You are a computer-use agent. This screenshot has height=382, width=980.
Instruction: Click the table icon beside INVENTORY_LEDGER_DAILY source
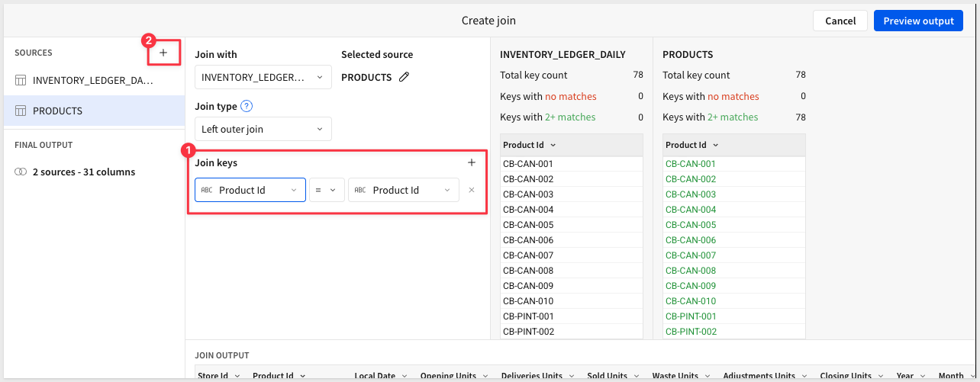(x=21, y=80)
